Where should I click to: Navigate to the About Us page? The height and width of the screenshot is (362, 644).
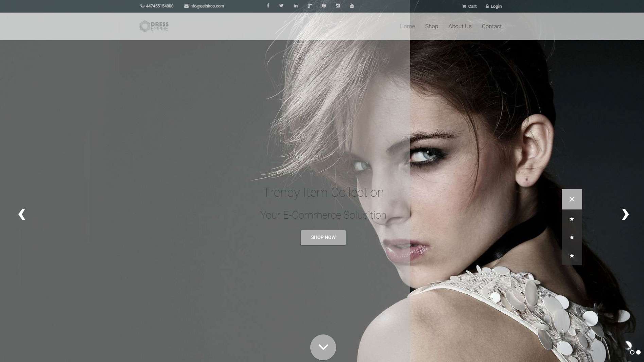459,26
